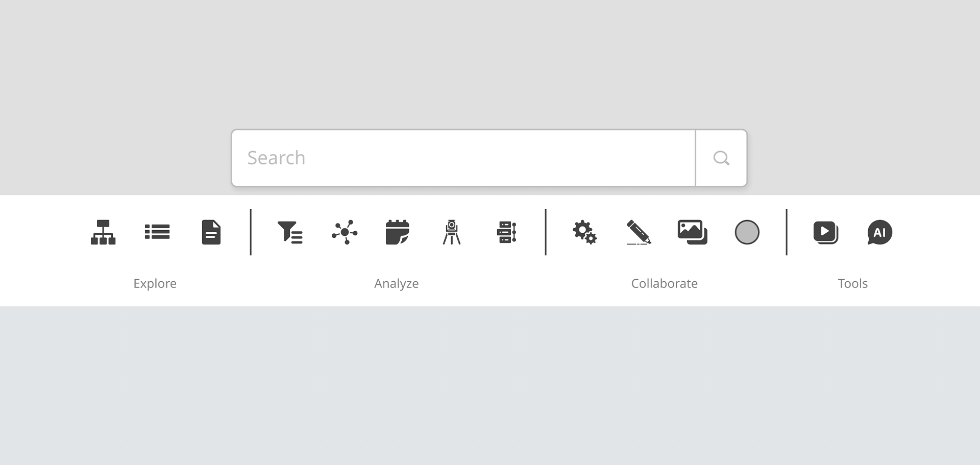The image size is (980, 465).
Task: Click the Collaborate section label
Action: pyautogui.click(x=665, y=283)
